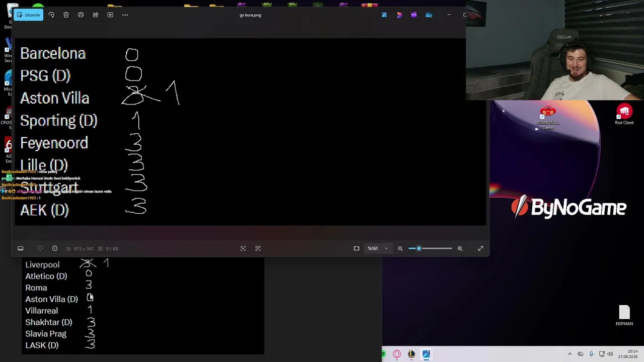644x362 pixels.
Task: Click Liverpool in the background window list
Action: (x=42, y=264)
